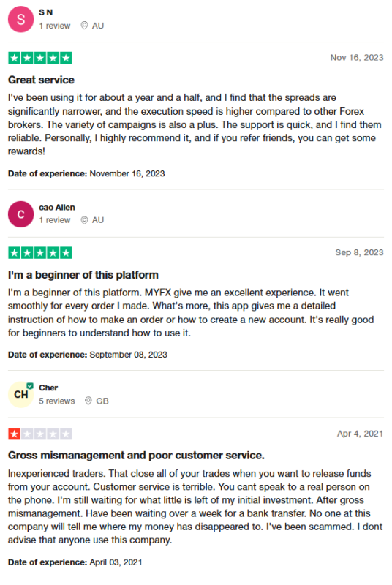Click the five green stars on Great service review
392x585 pixels.
[40, 58]
